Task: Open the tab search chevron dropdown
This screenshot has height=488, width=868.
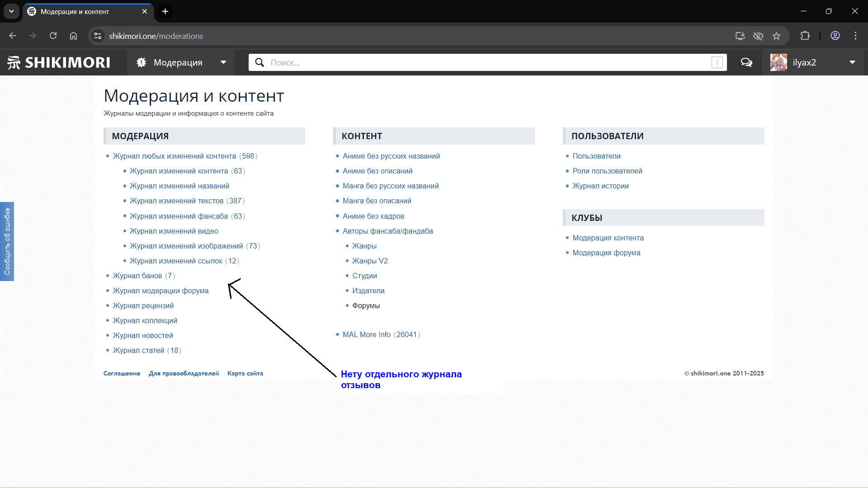Action: click(x=11, y=11)
